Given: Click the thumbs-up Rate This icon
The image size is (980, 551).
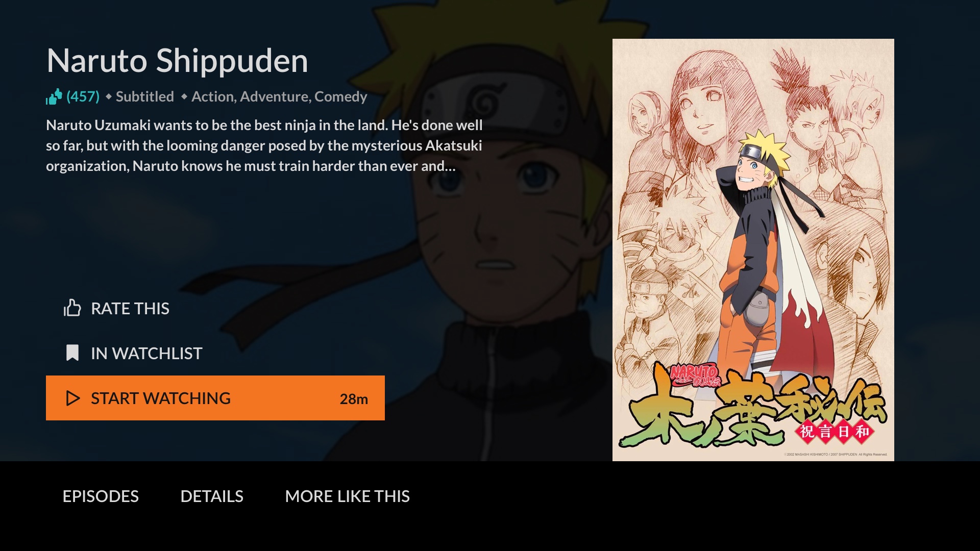Looking at the screenshot, I should [x=72, y=308].
